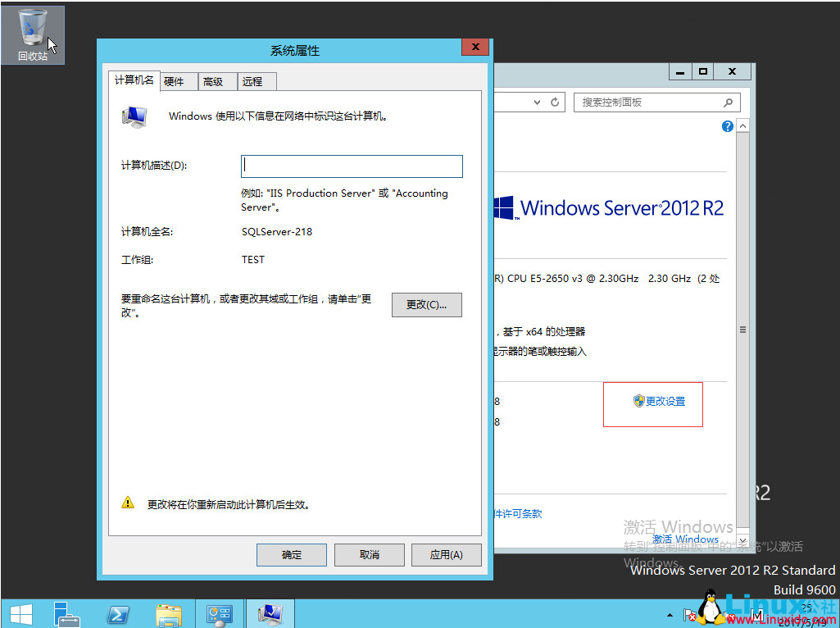This screenshot has width=840, height=628.
Task: Switch to the 硬件 tab
Action: 178,81
